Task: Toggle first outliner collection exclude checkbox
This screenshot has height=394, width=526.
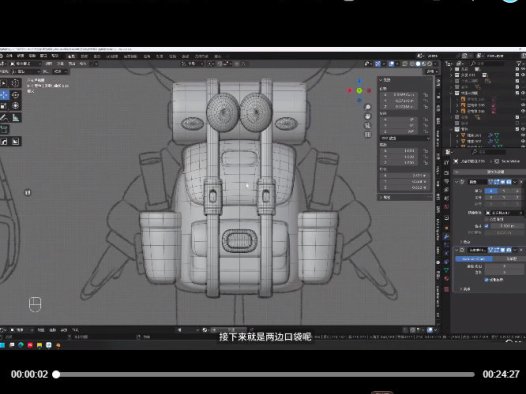Action: coord(518,69)
